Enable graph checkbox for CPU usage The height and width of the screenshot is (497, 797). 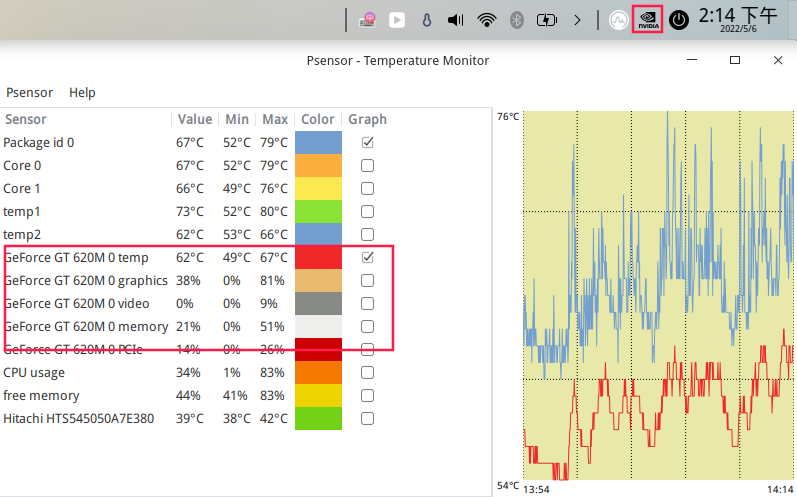click(x=367, y=372)
